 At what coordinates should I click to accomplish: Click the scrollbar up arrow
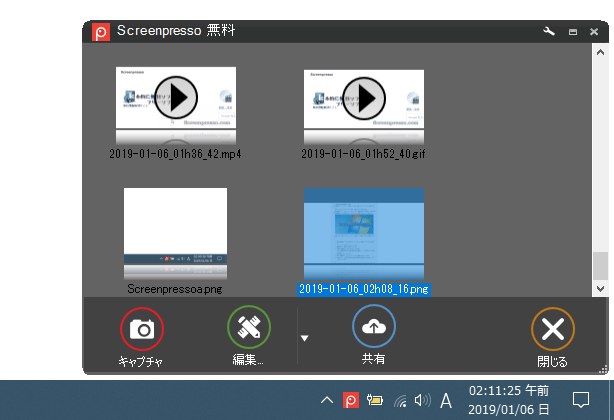click(600, 52)
